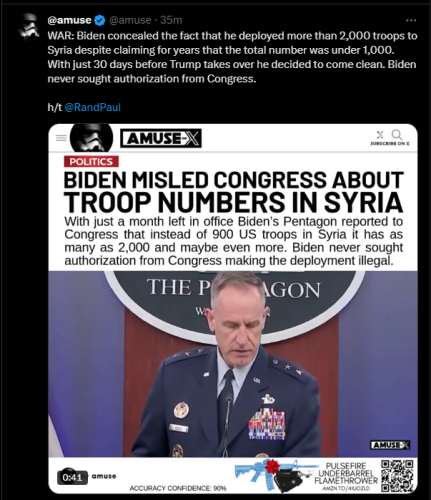Click the grey @amuse handle text
Viewport: 431px width, 500px height.
[130, 20]
